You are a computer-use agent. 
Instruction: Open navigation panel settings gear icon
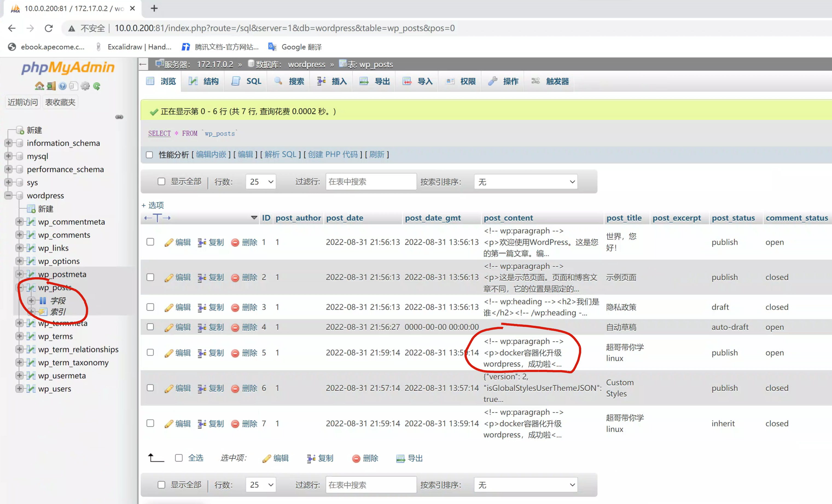(x=85, y=86)
